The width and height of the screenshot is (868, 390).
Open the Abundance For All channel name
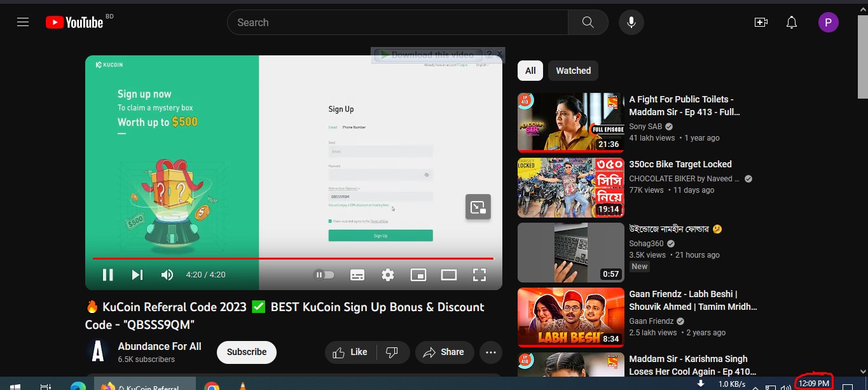click(x=160, y=346)
